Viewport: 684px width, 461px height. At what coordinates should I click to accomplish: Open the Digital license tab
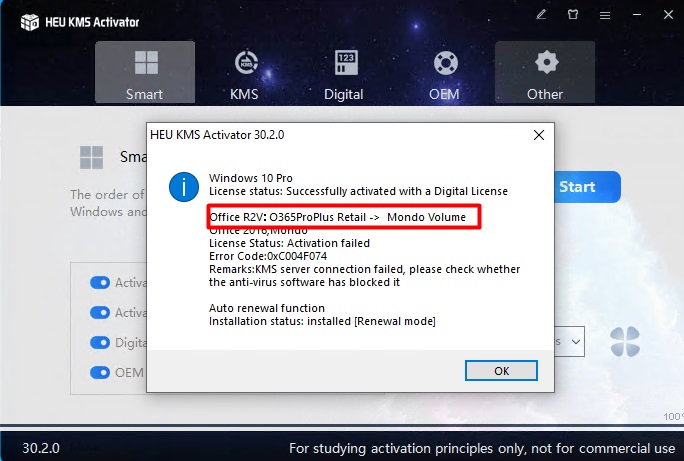[x=344, y=72]
